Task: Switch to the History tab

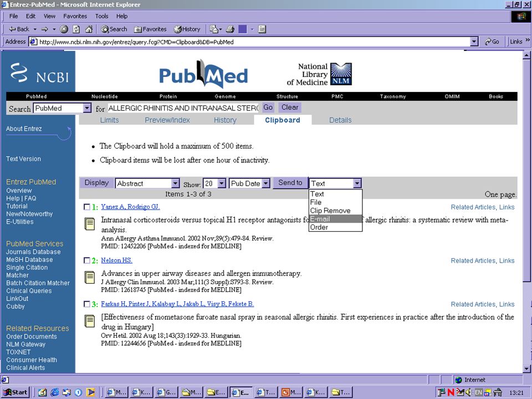Action: pyautogui.click(x=225, y=120)
